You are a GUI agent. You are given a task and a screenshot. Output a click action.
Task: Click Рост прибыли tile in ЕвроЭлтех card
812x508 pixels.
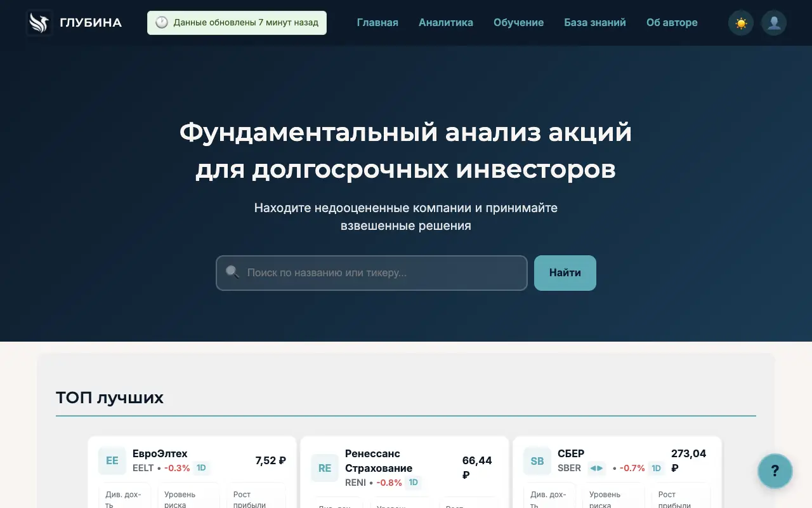pos(256,497)
